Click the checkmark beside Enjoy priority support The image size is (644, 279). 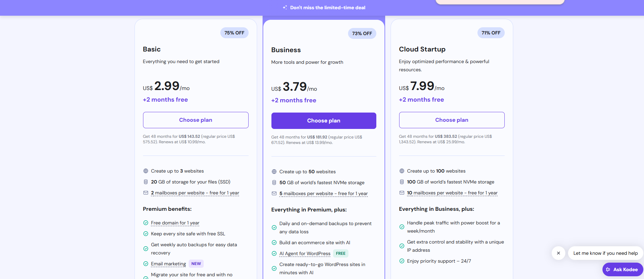[402, 261]
